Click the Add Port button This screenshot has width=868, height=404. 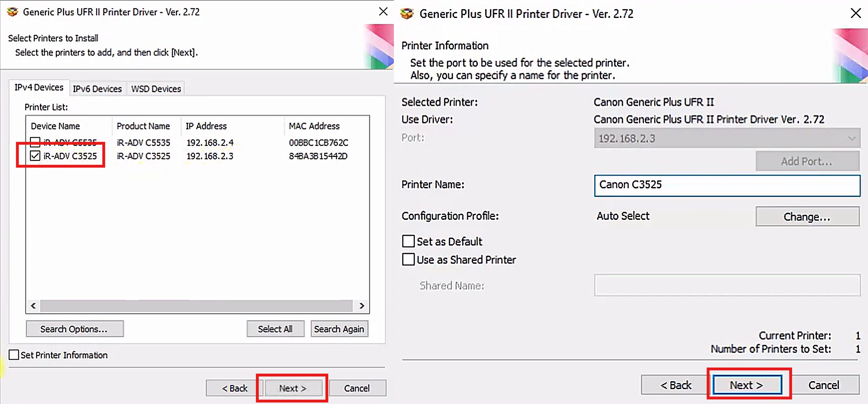tap(807, 161)
